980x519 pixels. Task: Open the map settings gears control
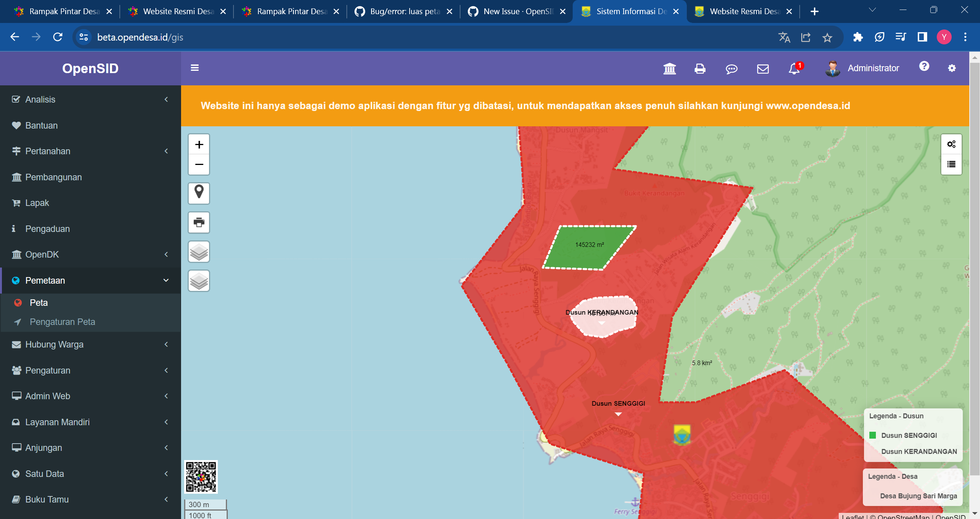point(951,144)
